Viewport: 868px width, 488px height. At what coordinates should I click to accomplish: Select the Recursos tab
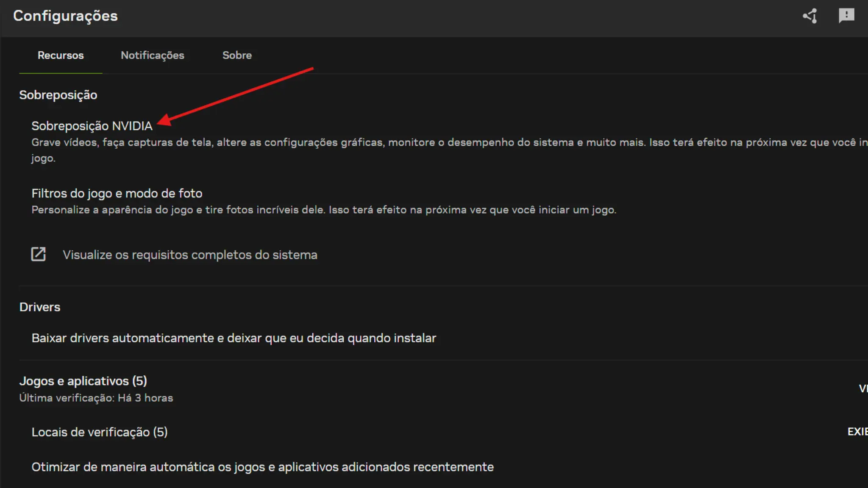tap(61, 55)
